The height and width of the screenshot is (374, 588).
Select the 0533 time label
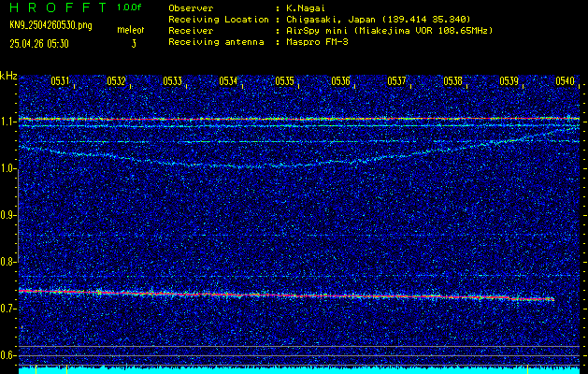[x=173, y=81]
